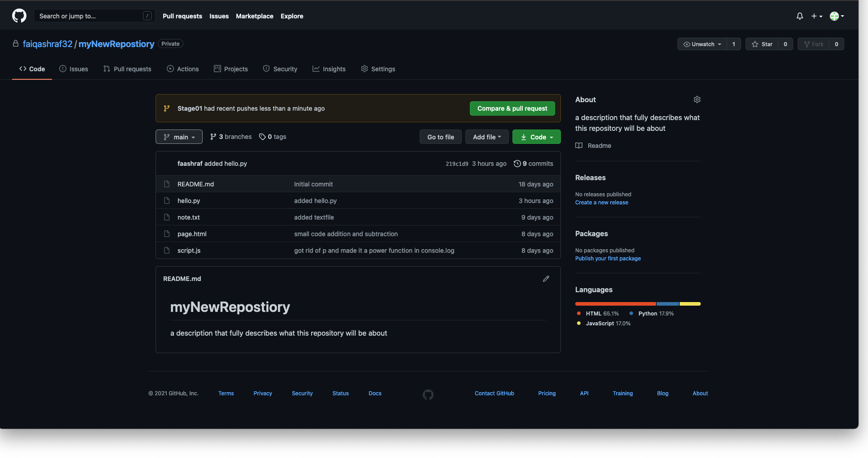Click the gear icon next to About
This screenshot has height=458, width=868.
coord(697,99)
